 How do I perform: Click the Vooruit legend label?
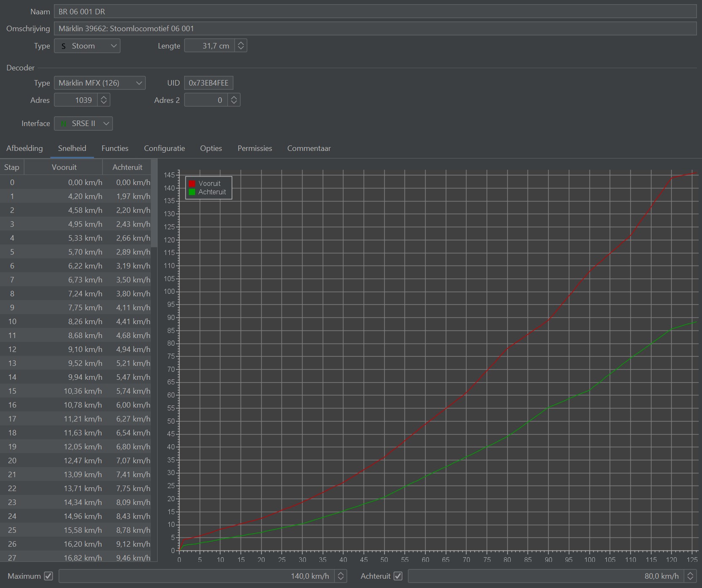click(209, 184)
